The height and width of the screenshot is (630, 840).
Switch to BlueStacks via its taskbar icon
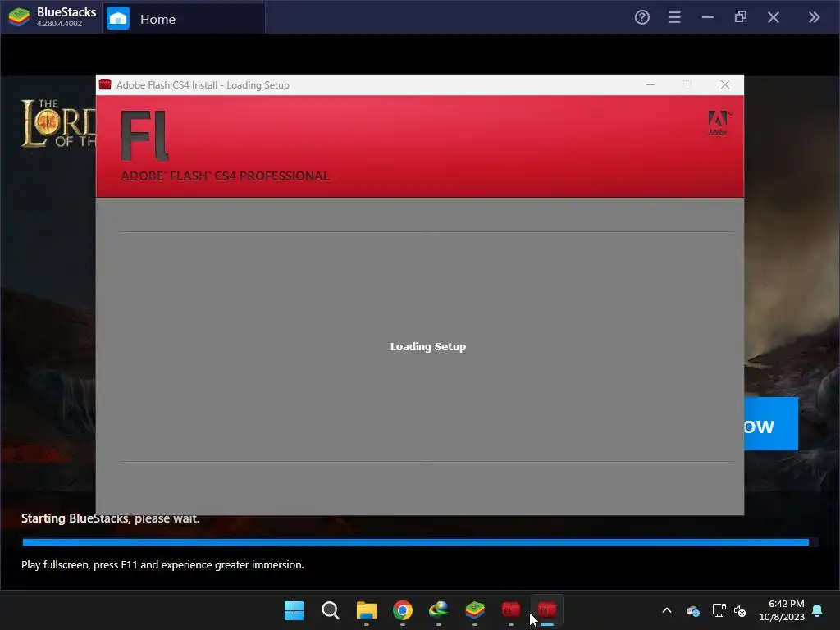[475, 610]
